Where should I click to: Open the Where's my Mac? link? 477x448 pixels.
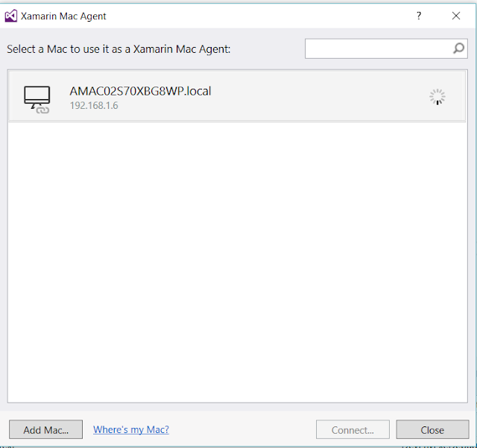click(131, 429)
